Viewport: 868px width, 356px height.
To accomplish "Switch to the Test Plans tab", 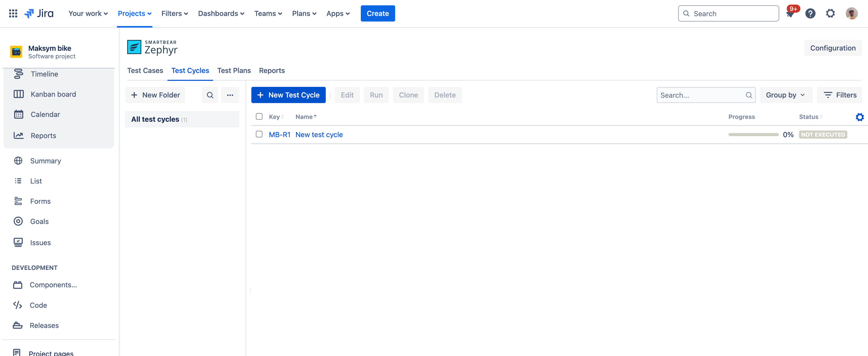I will click(x=234, y=70).
